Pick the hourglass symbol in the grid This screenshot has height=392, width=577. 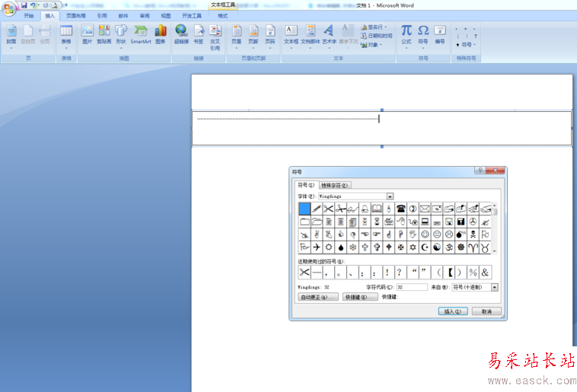point(376,221)
